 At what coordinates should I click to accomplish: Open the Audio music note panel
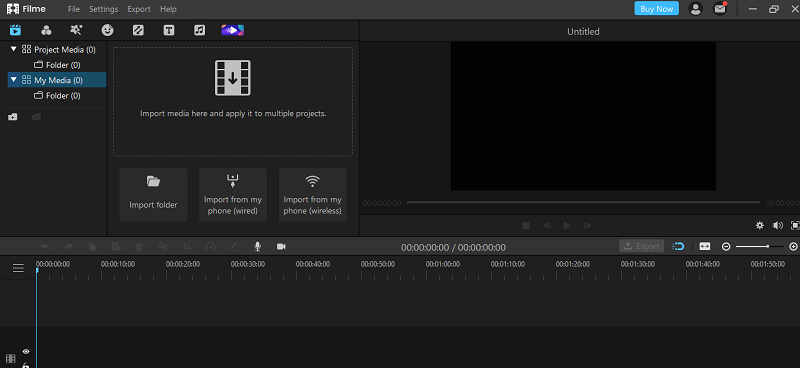(199, 30)
